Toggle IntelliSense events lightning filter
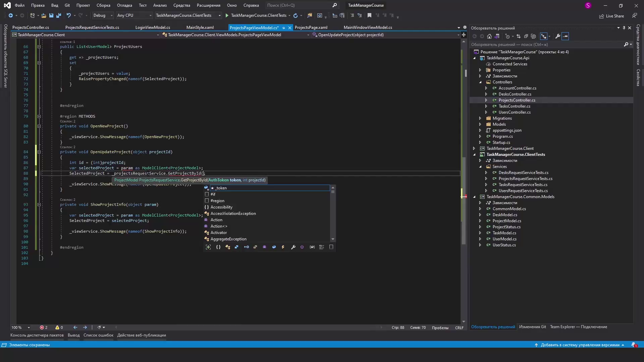The width and height of the screenshot is (644, 362). coord(283,247)
